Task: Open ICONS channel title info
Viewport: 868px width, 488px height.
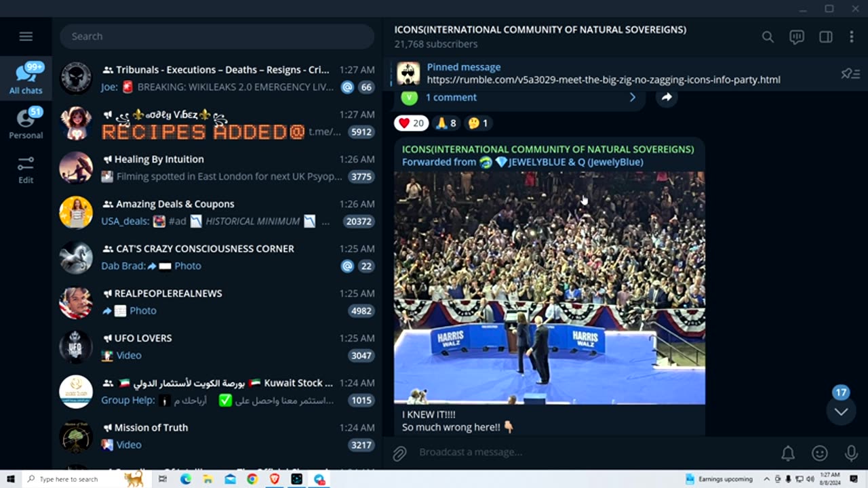Action: (x=540, y=30)
